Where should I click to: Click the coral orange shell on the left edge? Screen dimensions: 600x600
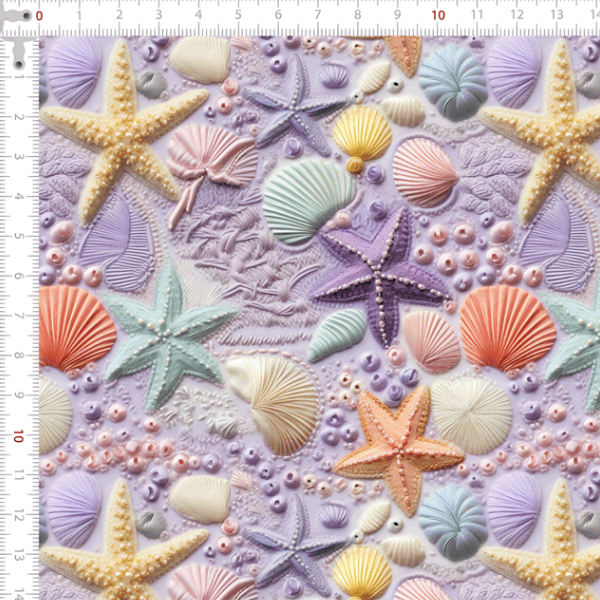(74, 327)
